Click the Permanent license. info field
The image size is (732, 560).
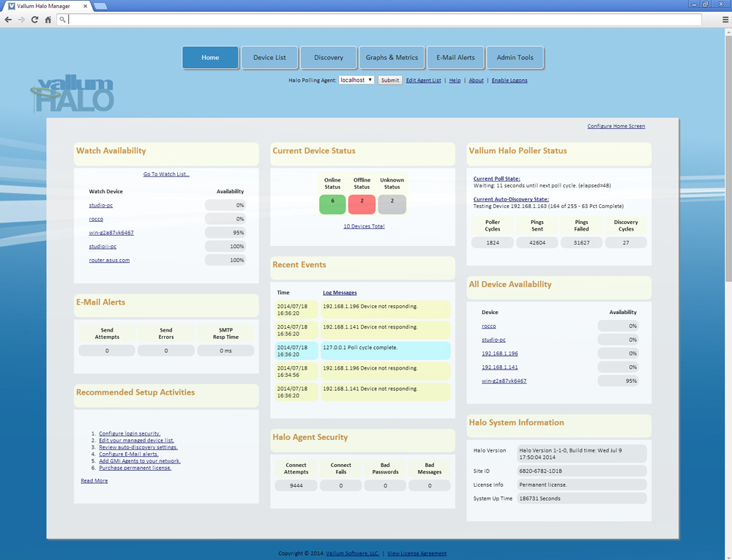582,485
